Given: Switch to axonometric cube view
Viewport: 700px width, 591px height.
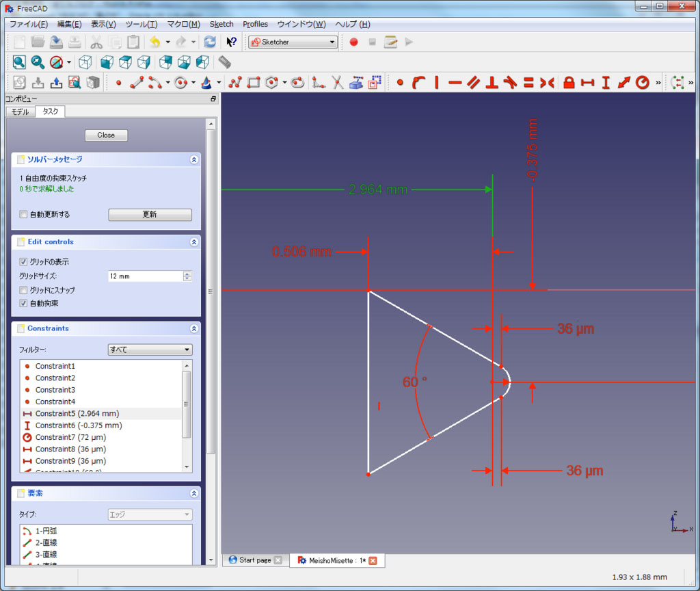Looking at the screenshot, I should pos(85,62).
